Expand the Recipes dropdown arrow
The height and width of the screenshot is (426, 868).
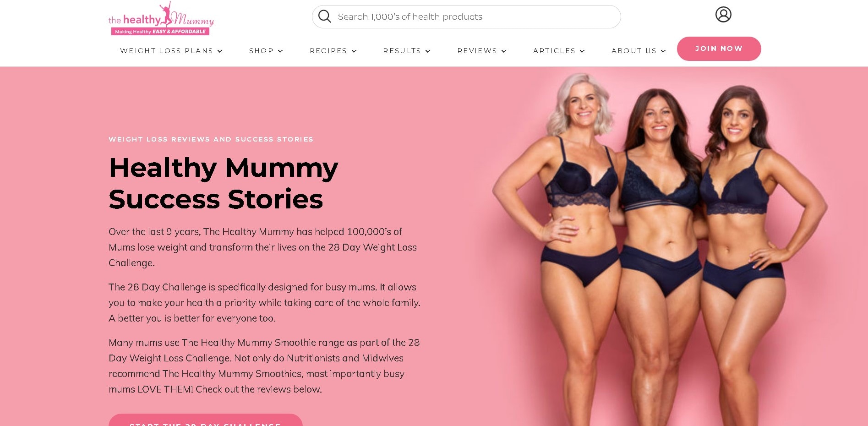[x=354, y=51]
